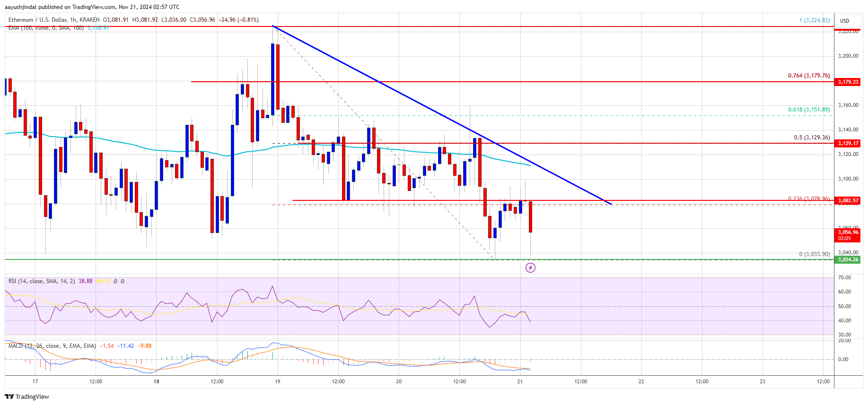This screenshot has height=405, width=868.
Task: Click date label 20 on time axis
Action: (x=399, y=381)
